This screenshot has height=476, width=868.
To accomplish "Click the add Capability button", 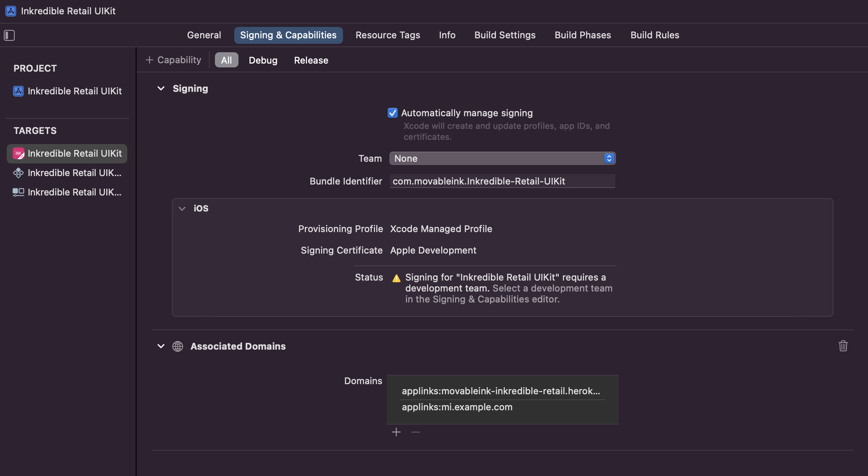I will (173, 60).
